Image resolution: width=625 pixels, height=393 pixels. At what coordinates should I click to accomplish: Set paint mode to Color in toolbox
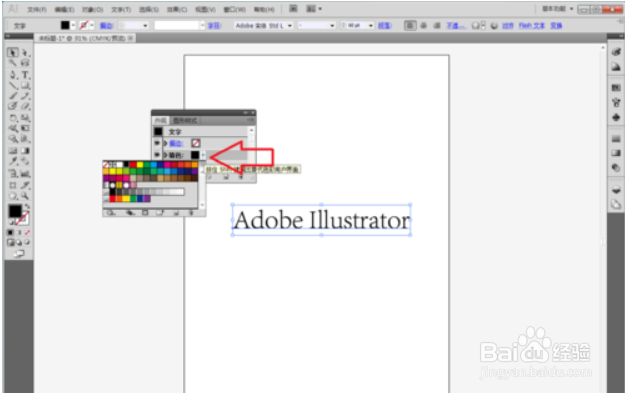click(11, 232)
